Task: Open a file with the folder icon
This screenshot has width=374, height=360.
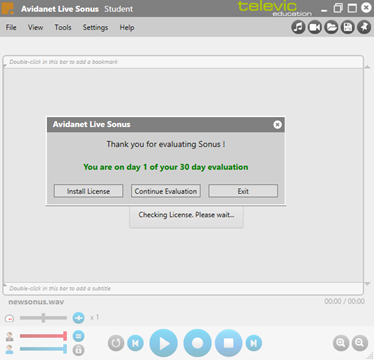Action: 331,27
